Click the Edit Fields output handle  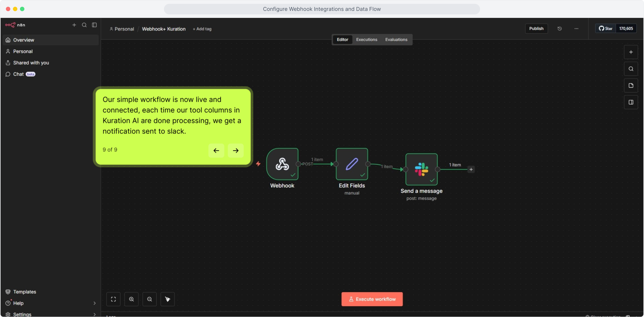click(x=368, y=164)
